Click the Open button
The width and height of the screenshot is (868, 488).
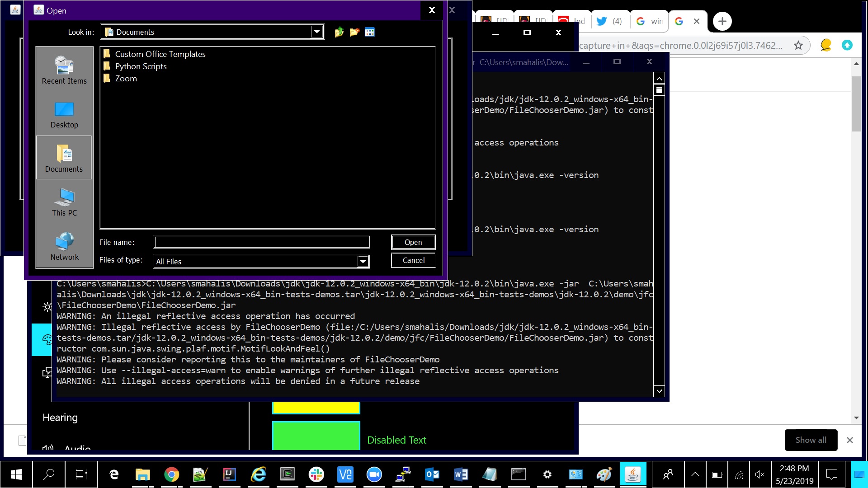(413, 242)
